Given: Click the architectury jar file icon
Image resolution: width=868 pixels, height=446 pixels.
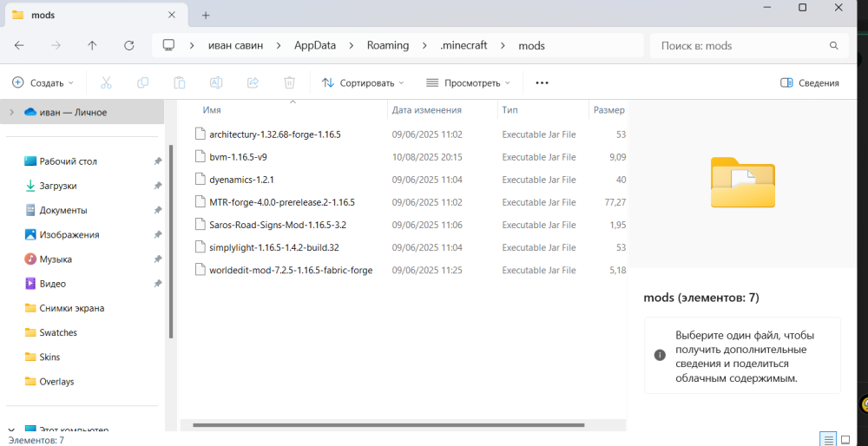Looking at the screenshot, I should pyautogui.click(x=200, y=134).
